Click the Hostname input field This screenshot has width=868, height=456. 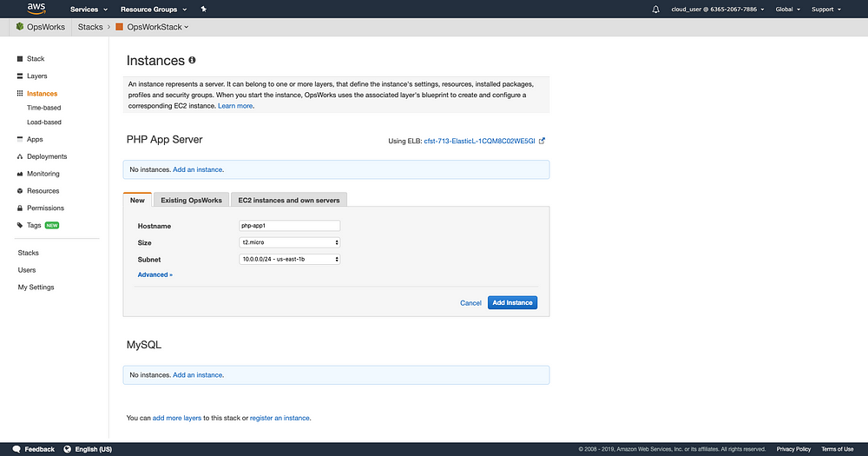[x=290, y=226]
